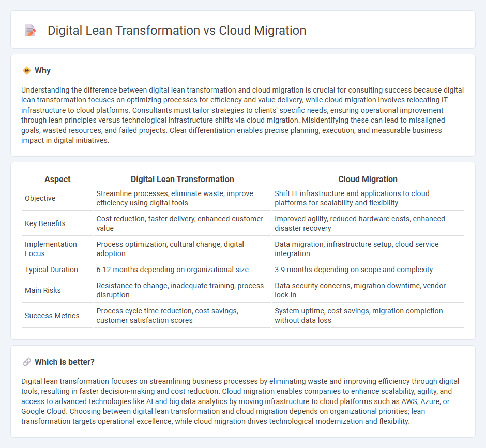Viewport: 486px width, 448px height.
Task: Click the cell 'Data migration, infrastructure setup'
Action: 368,249
